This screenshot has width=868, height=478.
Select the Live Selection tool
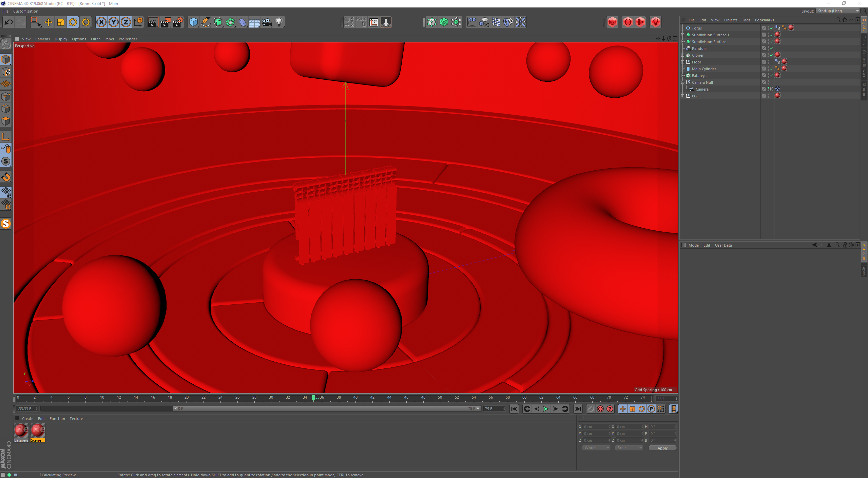tap(36, 22)
